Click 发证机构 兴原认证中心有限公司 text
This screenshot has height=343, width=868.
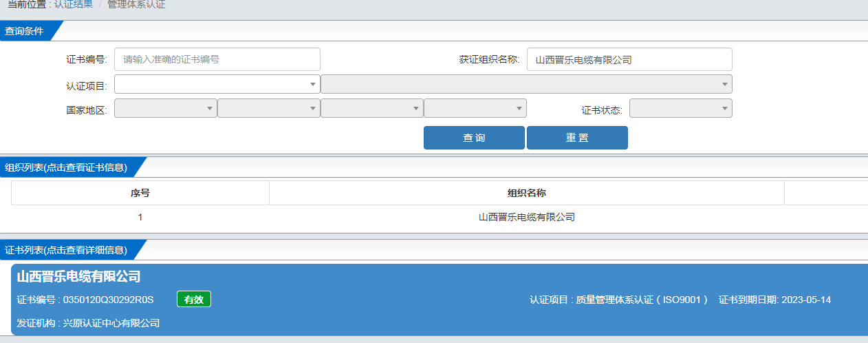pos(88,322)
